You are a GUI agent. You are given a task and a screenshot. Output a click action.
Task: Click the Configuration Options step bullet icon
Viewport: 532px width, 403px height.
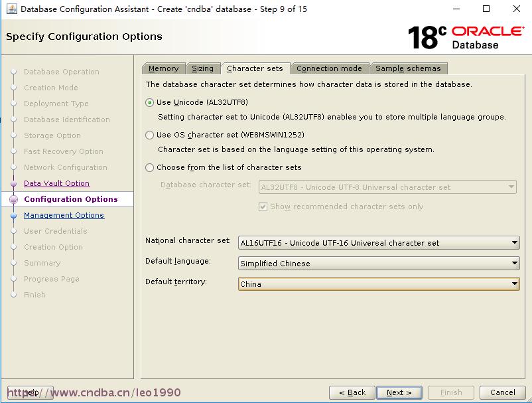pyautogui.click(x=13, y=199)
